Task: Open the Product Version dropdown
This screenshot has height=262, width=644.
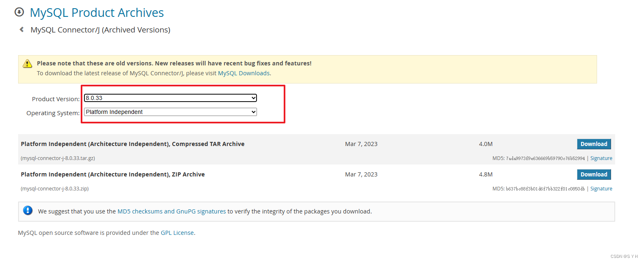Action: point(170,98)
